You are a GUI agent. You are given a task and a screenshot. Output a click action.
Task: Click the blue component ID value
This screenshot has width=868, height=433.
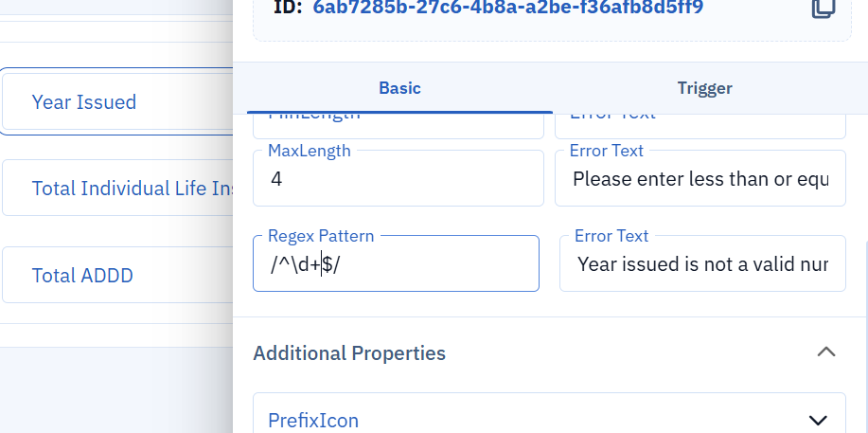coord(507,8)
